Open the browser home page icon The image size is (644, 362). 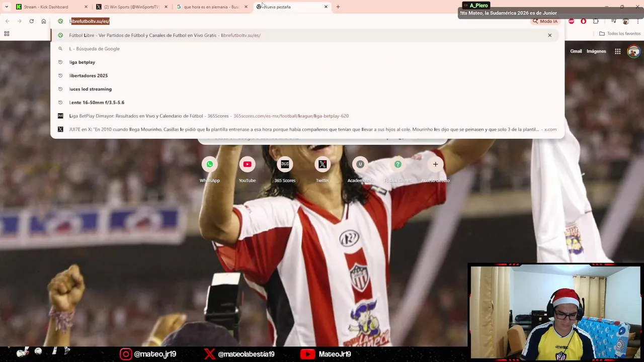[44, 21]
